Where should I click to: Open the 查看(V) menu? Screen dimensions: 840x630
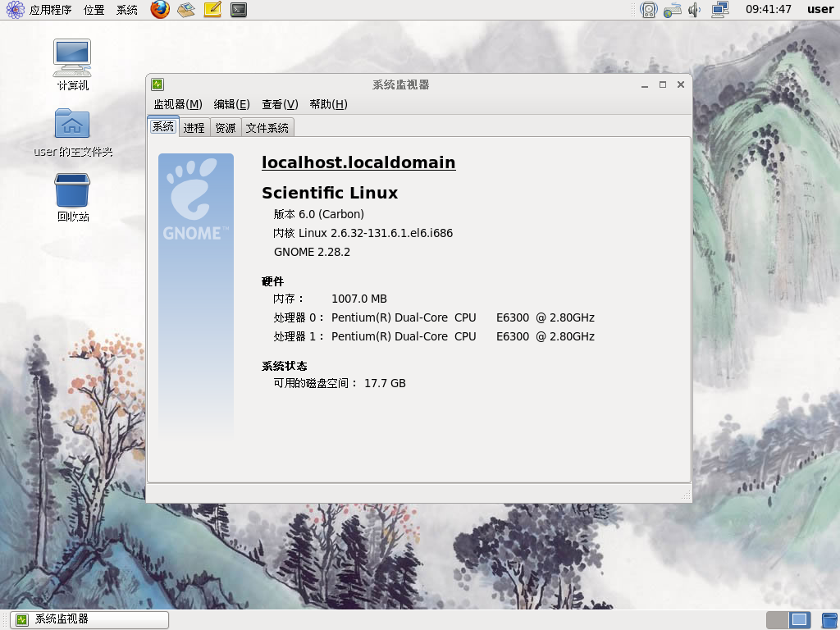[x=280, y=104]
